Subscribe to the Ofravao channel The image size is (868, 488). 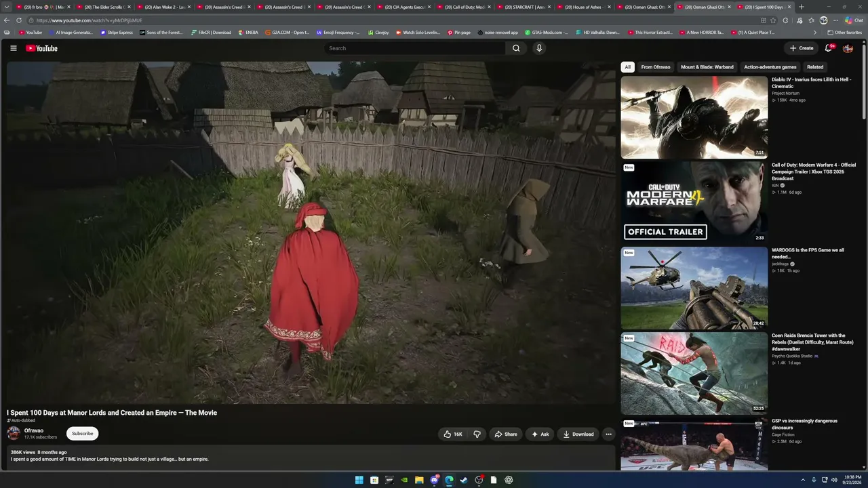click(x=82, y=434)
